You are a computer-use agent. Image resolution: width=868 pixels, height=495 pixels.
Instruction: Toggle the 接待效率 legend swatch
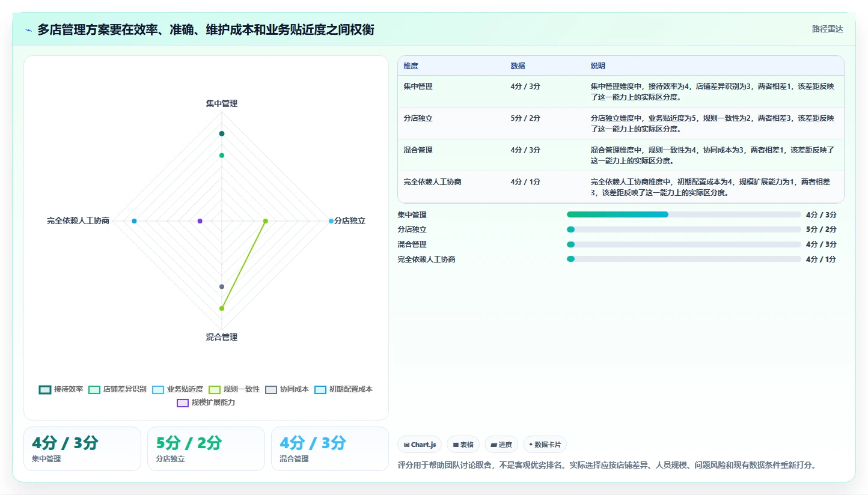coord(45,389)
